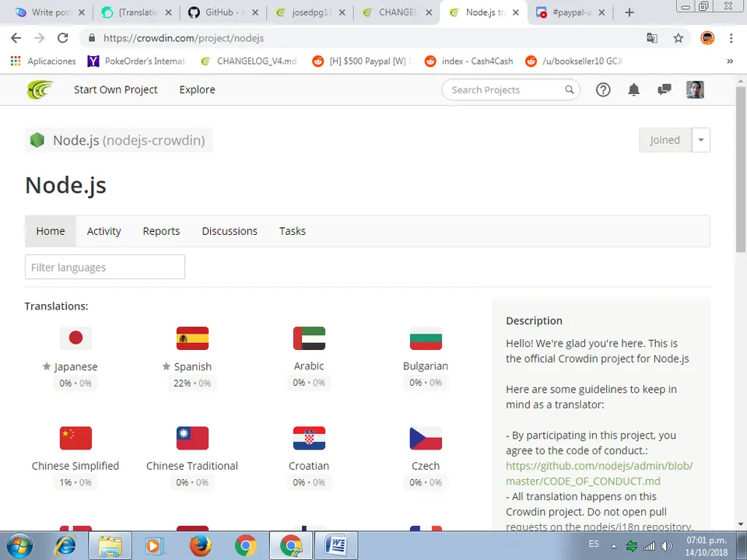Open the Joined dropdown arrow
This screenshot has width=747, height=560.
click(701, 140)
